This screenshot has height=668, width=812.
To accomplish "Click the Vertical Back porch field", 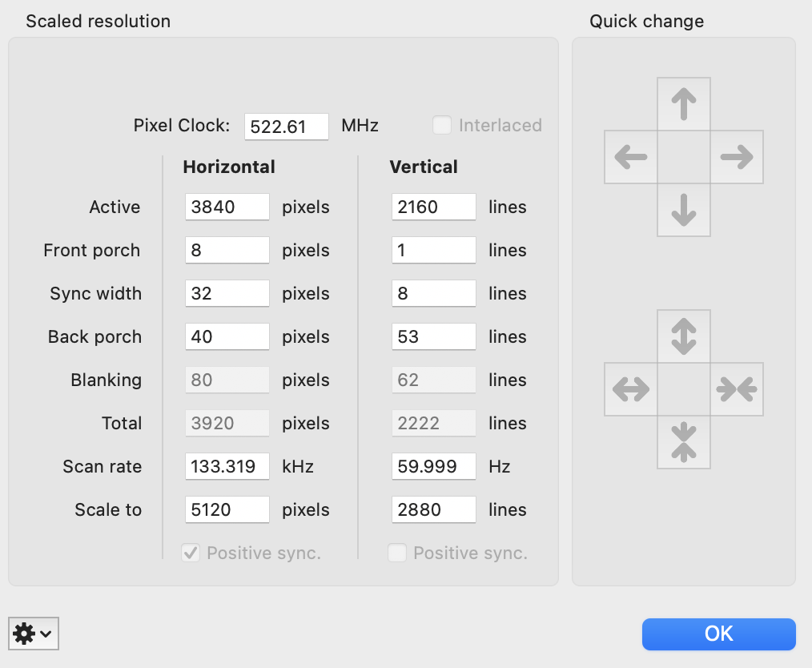I will (x=434, y=336).
